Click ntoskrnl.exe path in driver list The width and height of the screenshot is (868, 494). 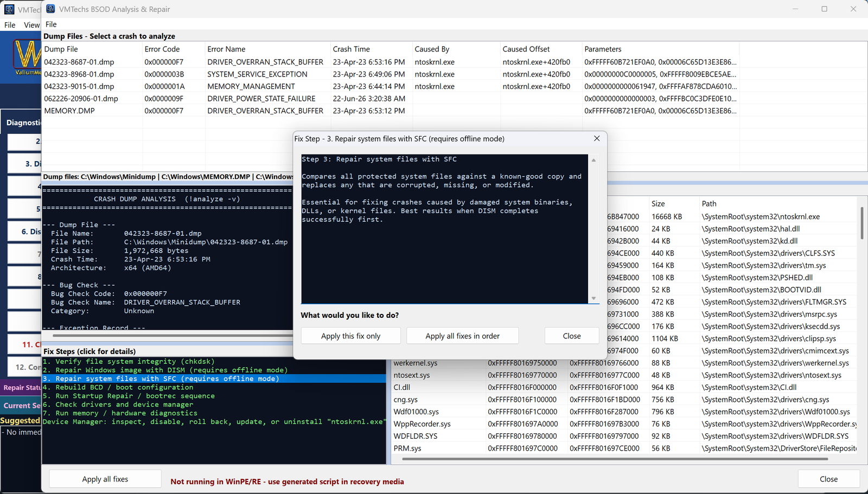pyautogui.click(x=761, y=216)
